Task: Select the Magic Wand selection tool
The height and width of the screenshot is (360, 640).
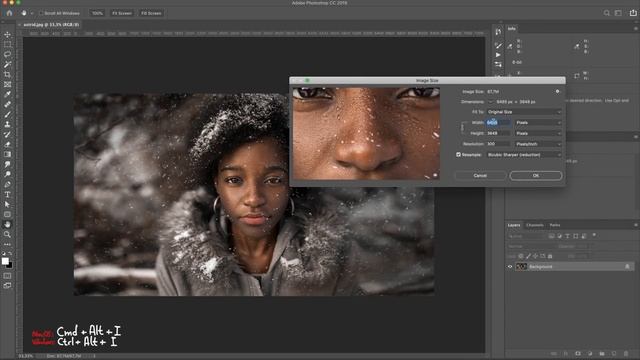Action: click(7, 64)
